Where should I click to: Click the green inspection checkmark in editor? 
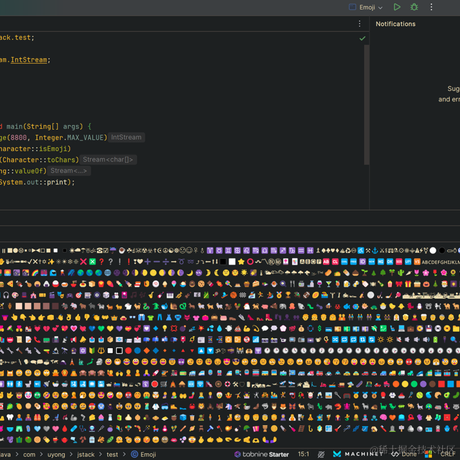click(x=362, y=38)
